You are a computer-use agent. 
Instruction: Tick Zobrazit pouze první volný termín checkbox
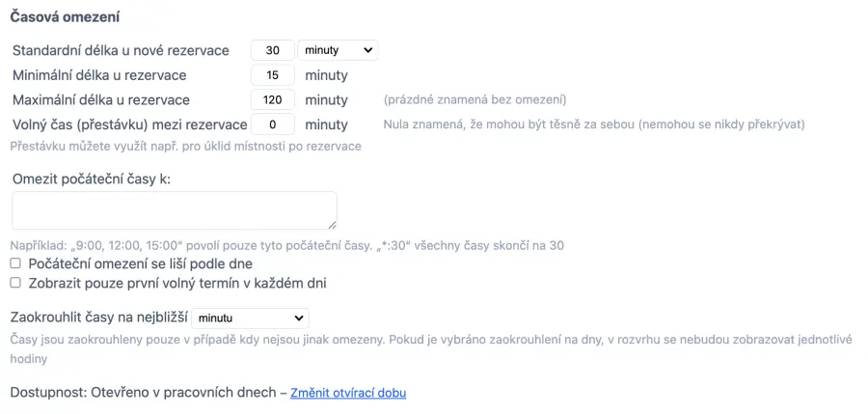coord(15,284)
